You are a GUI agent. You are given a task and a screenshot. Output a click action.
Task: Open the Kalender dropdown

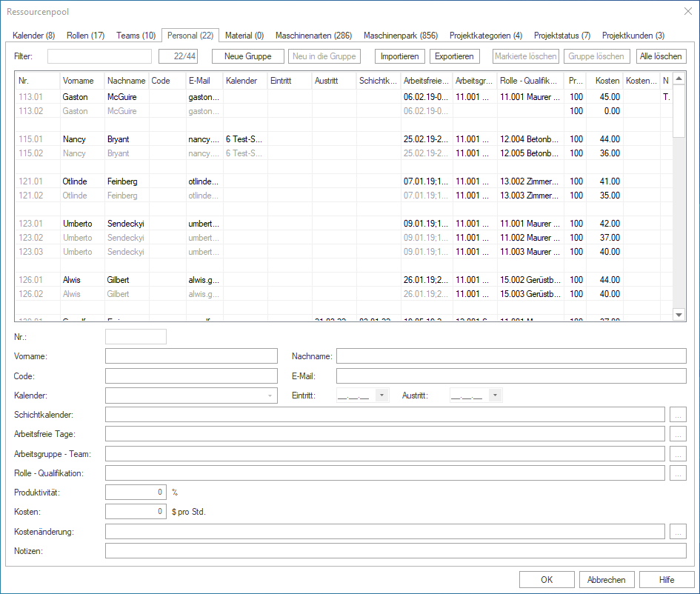[x=269, y=395]
